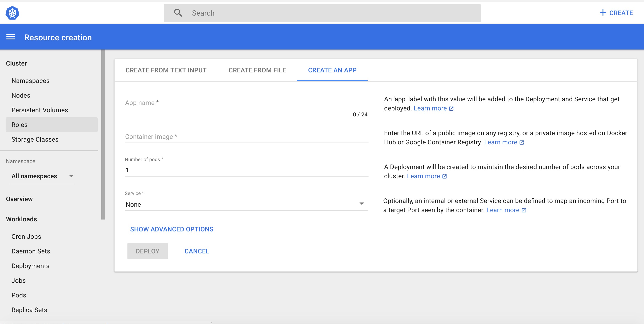Switch to Create from text input tab

166,70
